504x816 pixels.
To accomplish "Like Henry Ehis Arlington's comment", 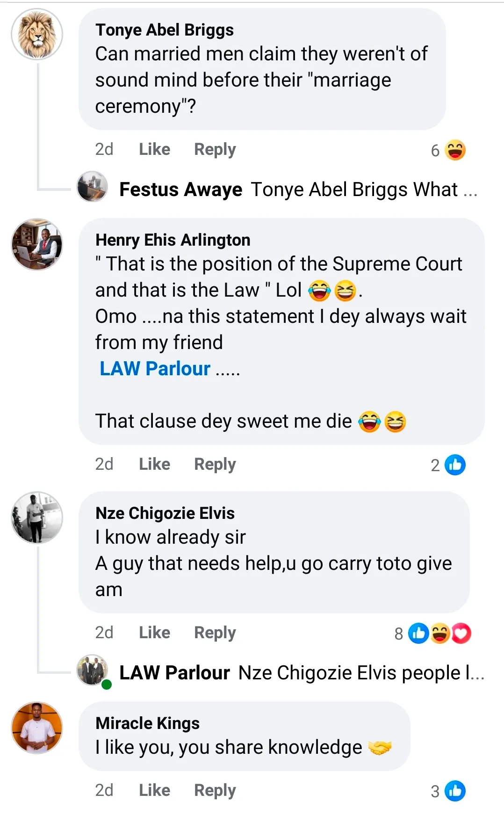I will click(154, 464).
